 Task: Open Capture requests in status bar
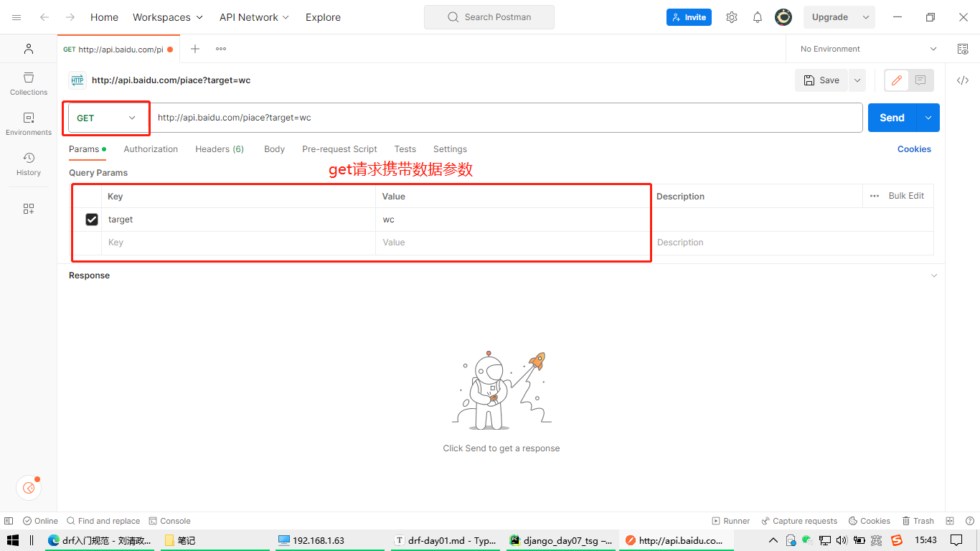coord(799,521)
